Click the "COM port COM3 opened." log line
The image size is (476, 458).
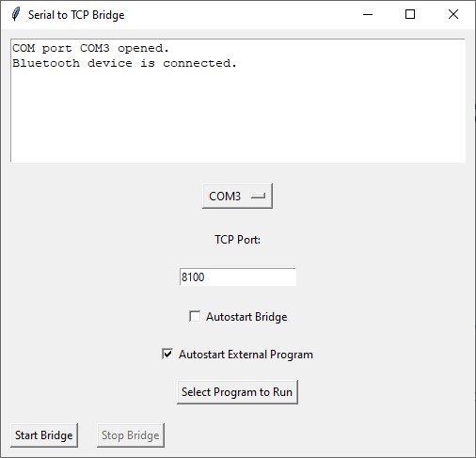tap(90, 48)
